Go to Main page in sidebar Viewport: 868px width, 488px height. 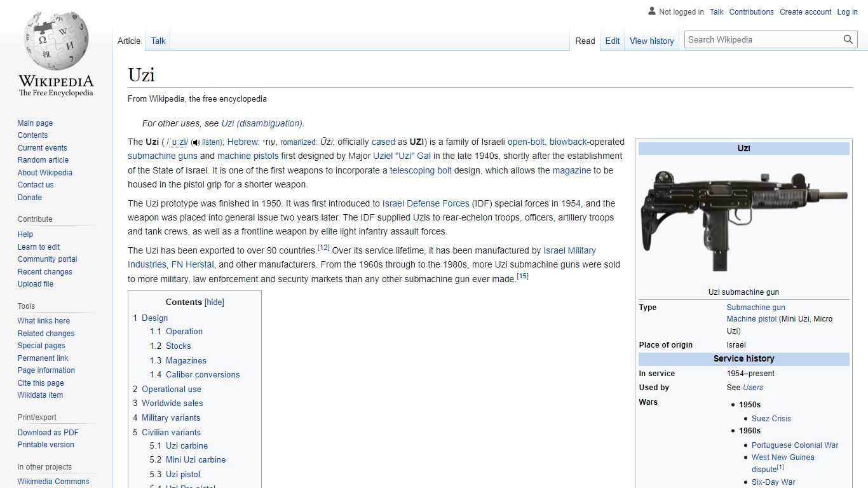click(x=35, y=123)
